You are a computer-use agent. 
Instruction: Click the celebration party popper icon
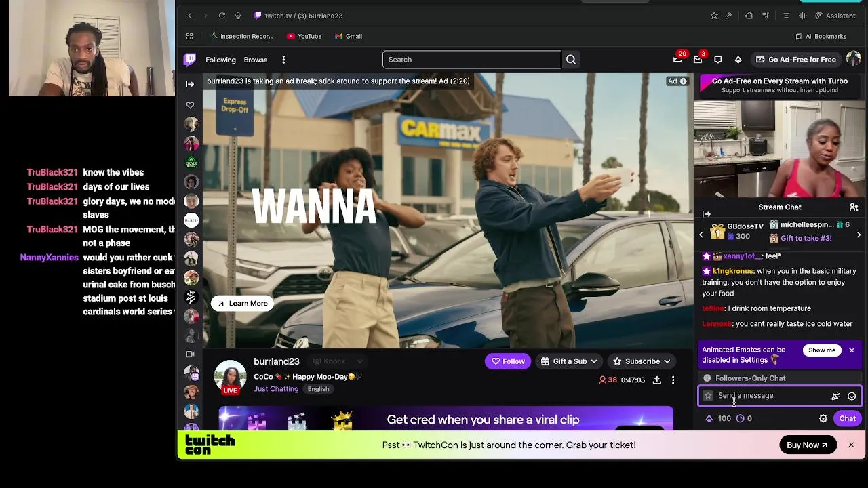[x=835, y=396]
